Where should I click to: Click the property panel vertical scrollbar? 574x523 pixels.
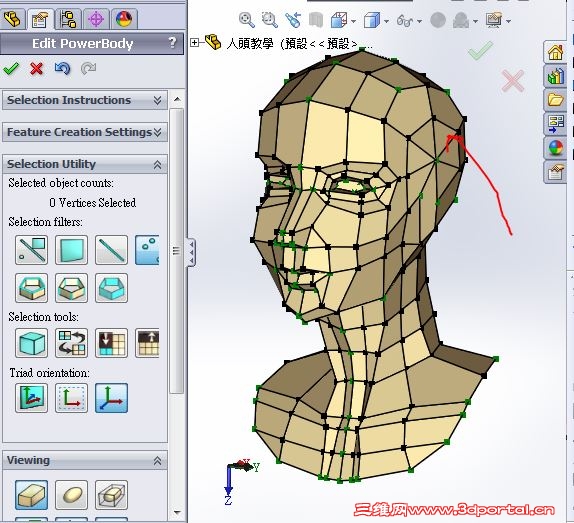pos(177,251)
